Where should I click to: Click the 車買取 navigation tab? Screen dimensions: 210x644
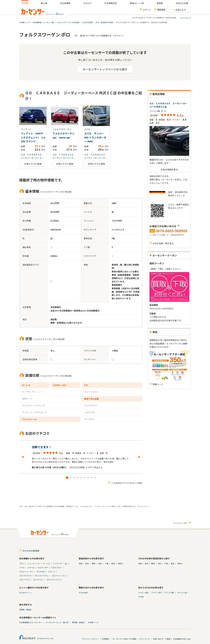(x=160, y=3)
